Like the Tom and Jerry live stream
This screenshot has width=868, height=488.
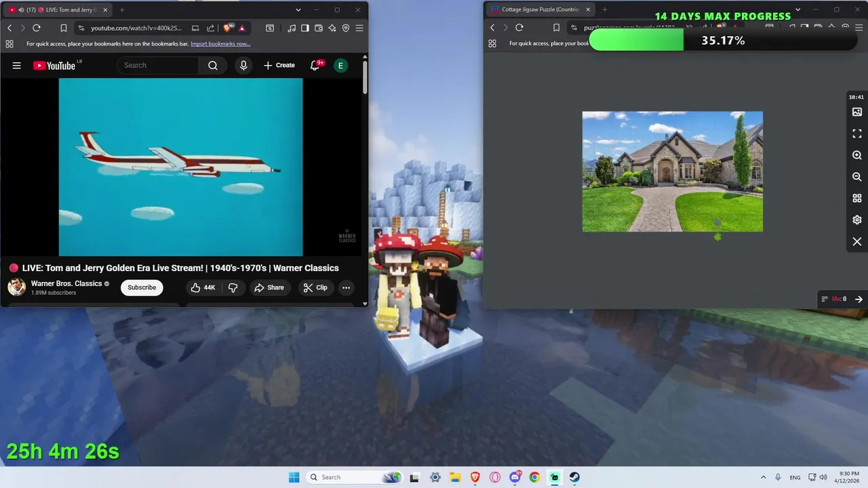[x=203, y=287]
